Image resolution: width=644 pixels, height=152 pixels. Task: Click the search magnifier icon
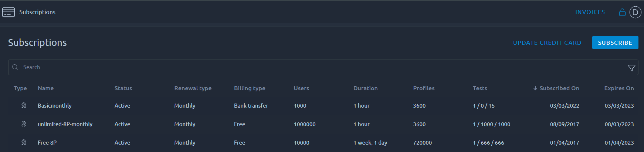pyautogui.click(x=15, y=67)
